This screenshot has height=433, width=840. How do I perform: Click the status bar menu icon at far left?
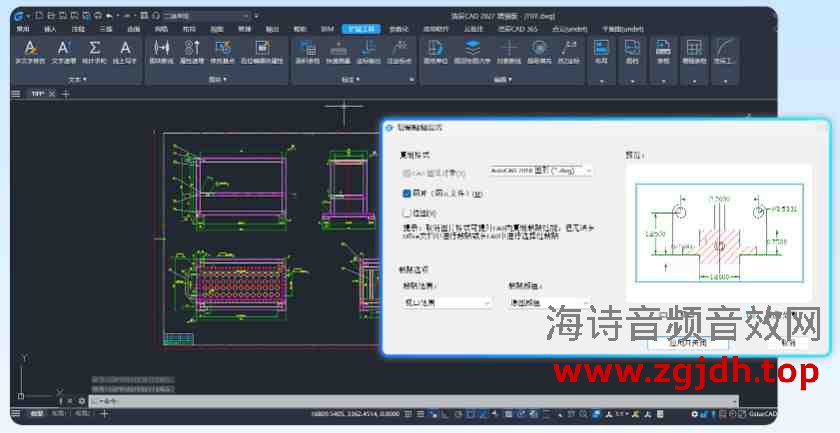pos(16,414)
